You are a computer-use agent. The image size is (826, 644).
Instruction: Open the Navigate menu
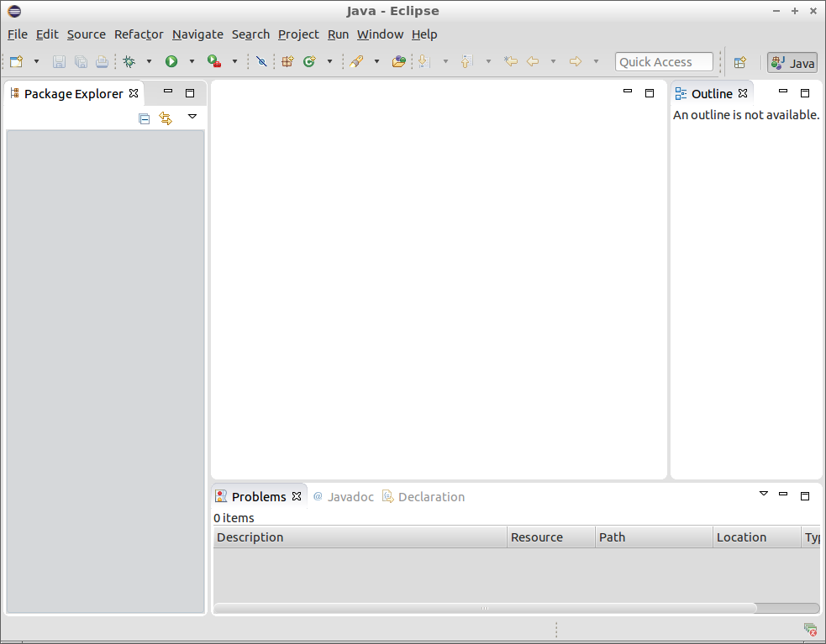point(197,34)
